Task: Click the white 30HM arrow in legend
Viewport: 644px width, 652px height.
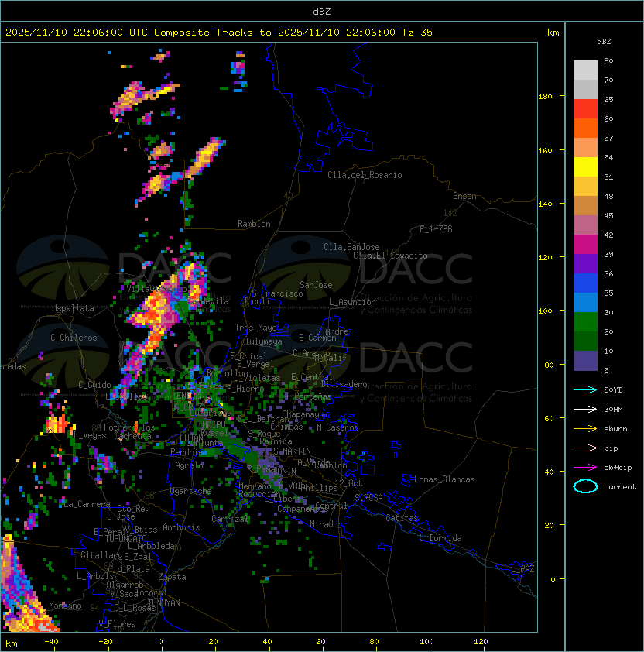Action: (x=585, y=410)
